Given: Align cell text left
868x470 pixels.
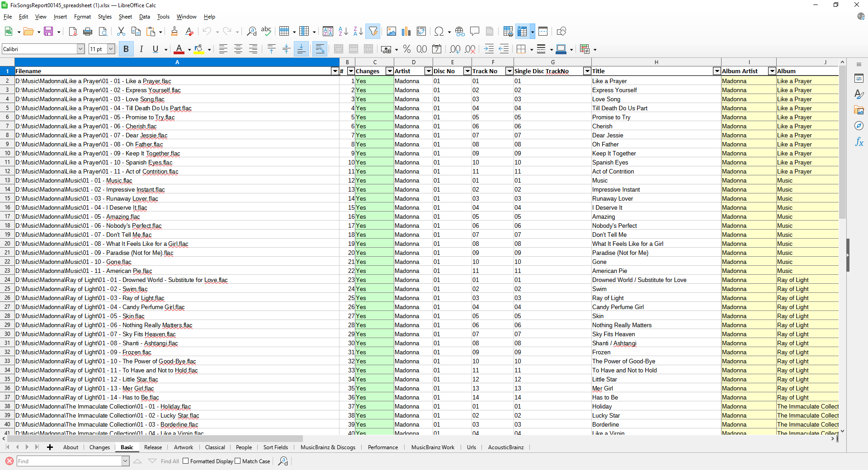Looking at the screenshot, I should tap(223, 49).
